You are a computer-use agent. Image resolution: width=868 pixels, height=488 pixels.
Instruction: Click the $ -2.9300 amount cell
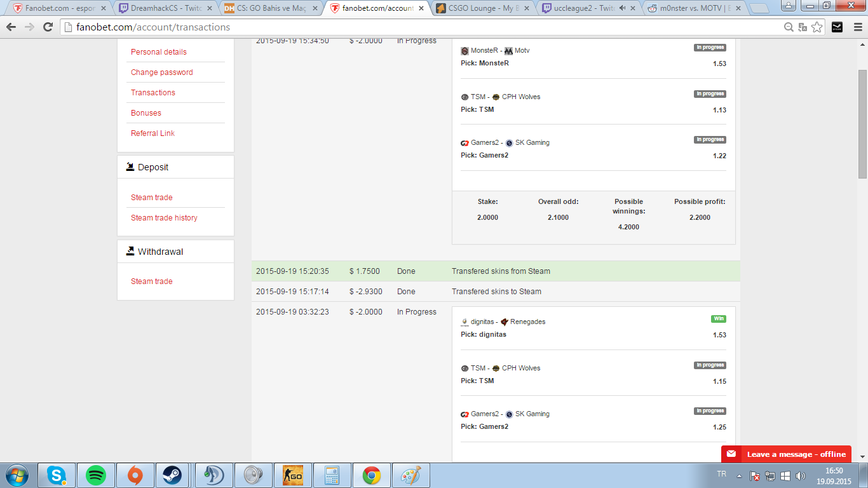coord(366,292)
